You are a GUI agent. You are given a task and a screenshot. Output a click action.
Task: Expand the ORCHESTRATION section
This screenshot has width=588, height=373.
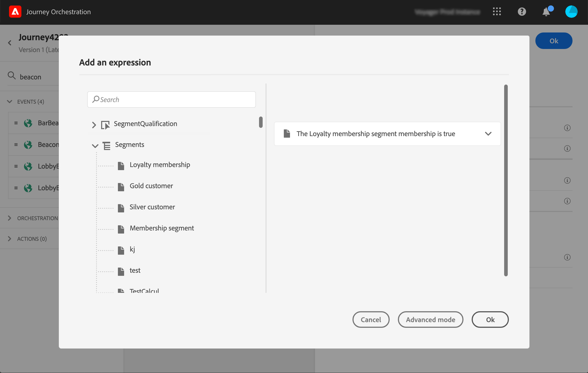(x=10, y=218)
